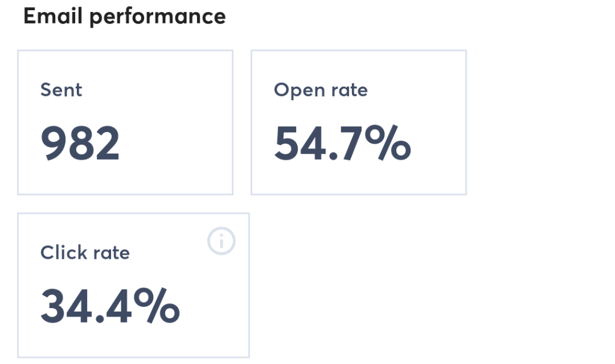Screen dimensions: 615x364
Task: Click between Sent and Open rate cards
Action: coord(241,123)
